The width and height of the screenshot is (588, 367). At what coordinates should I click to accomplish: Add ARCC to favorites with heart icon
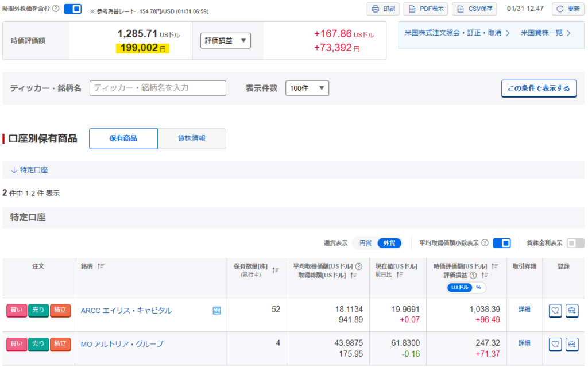pyautogui.click(x=555, y=311)
